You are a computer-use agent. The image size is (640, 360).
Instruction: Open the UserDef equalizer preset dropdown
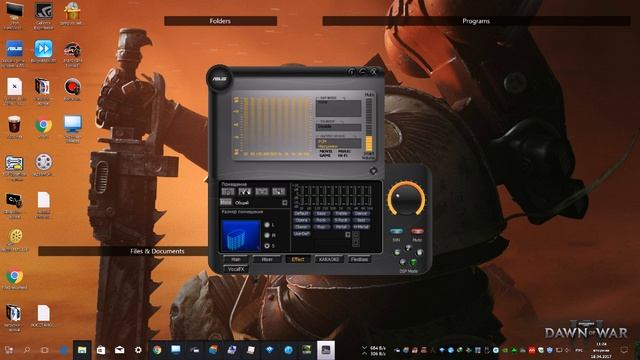(347, 234)
